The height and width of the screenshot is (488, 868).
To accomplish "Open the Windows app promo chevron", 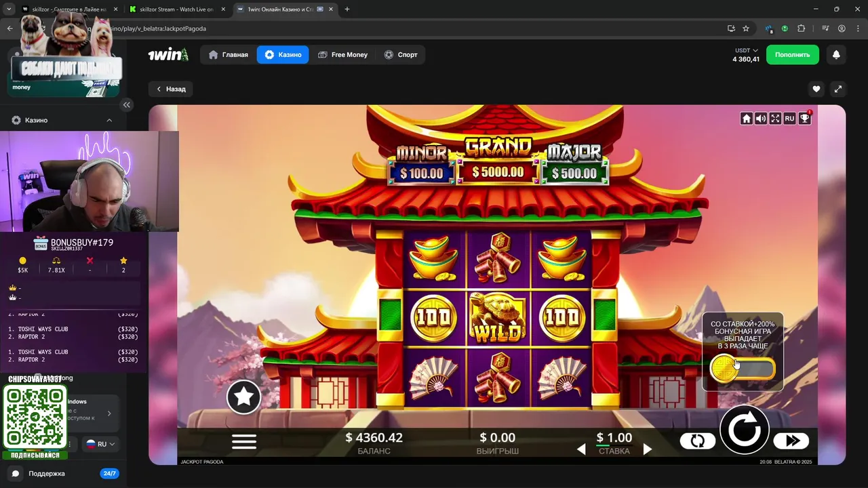I will (x=109, y=413).
